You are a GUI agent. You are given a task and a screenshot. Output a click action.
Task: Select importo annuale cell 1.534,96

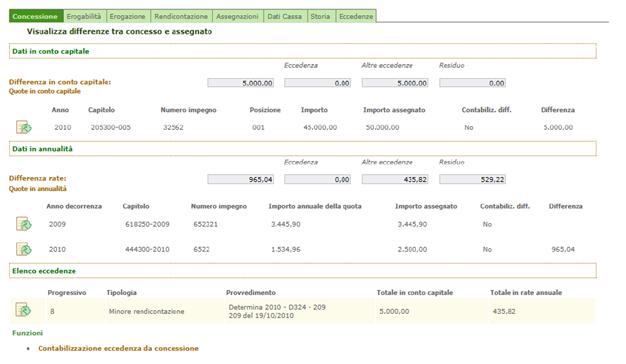(286, 249)
